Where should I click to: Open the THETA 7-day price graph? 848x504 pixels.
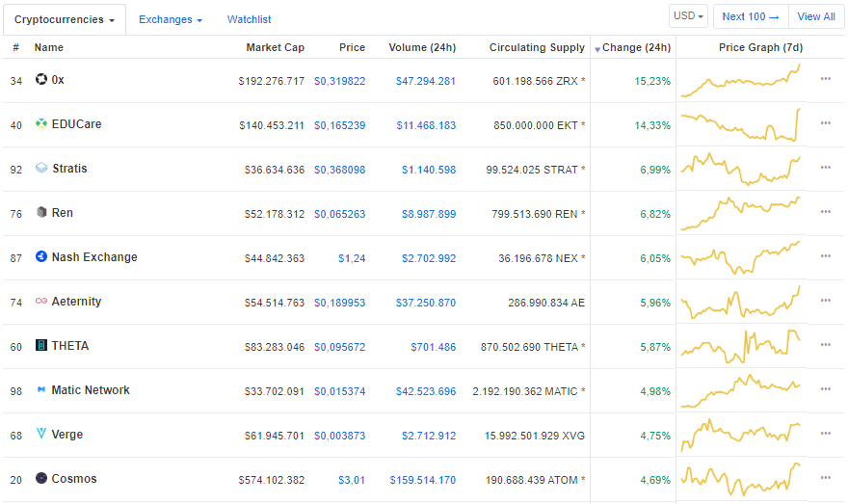point(740,347)
